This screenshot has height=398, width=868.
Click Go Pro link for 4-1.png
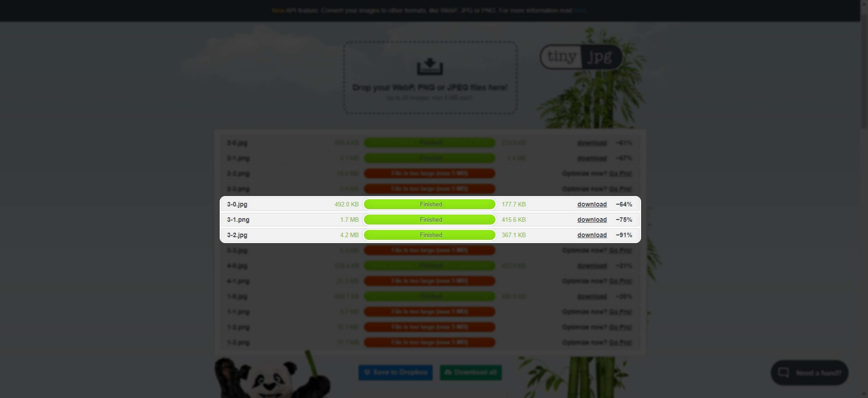(x=620, y=281)
